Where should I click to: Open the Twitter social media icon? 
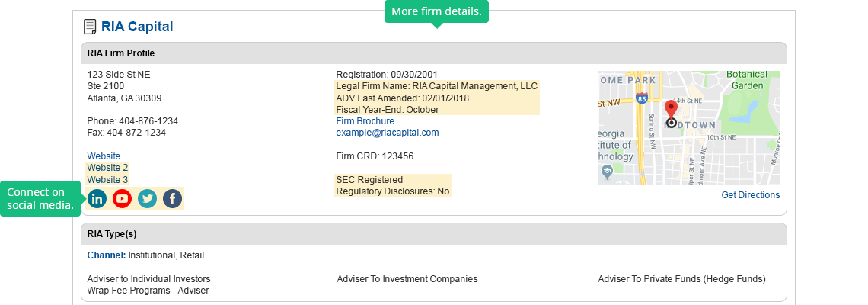tap(147, 199)
